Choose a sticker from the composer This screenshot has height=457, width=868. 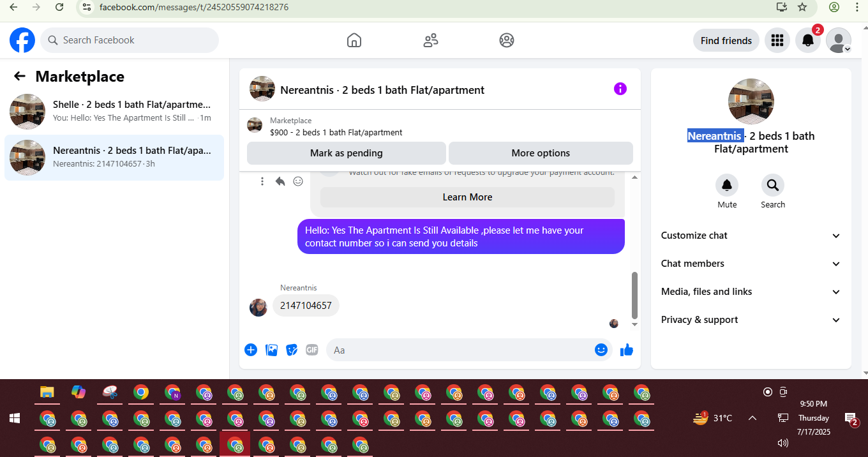[x=292, y=350]
